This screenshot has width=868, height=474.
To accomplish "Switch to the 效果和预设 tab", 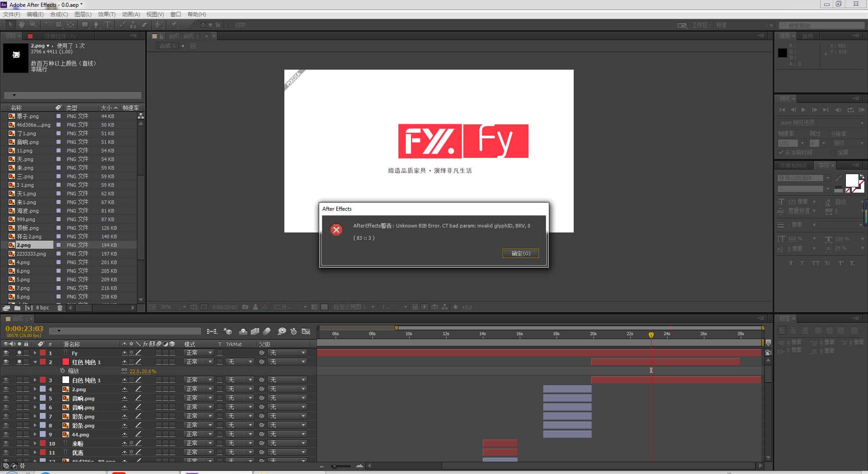I will click(794, 166).
